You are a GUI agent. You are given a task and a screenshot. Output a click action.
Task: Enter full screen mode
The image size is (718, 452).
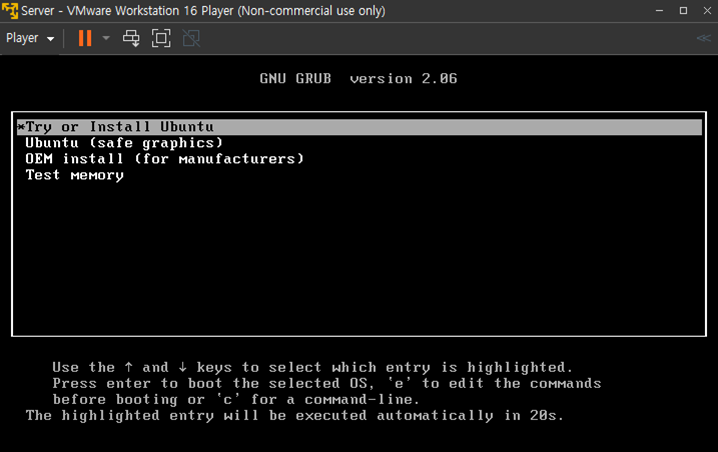click(x=161, y=38)
